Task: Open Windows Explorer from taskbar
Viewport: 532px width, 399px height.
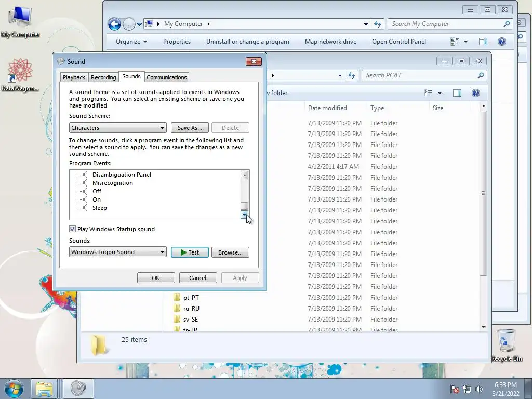Action: 44,389
